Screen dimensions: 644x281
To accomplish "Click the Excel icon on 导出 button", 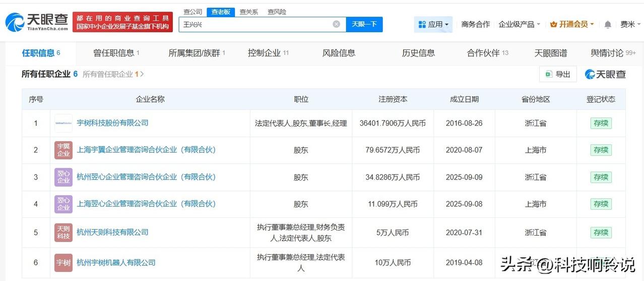I will 548,74.
